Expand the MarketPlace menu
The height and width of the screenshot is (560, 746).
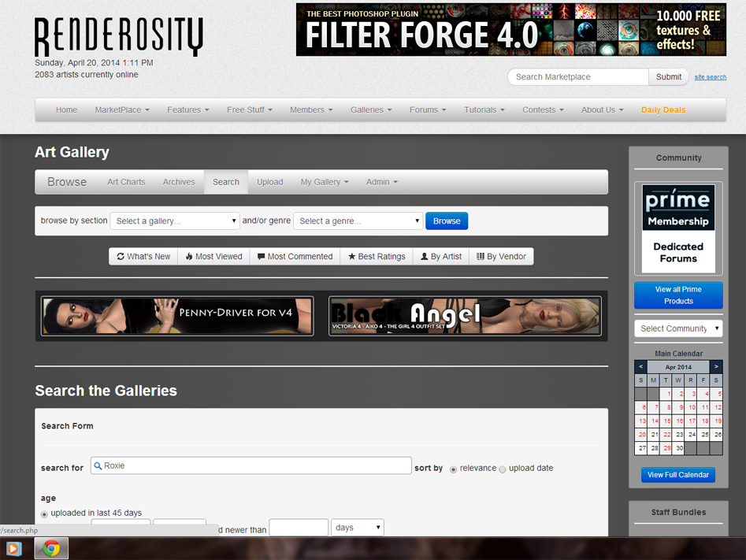point(122,110)
